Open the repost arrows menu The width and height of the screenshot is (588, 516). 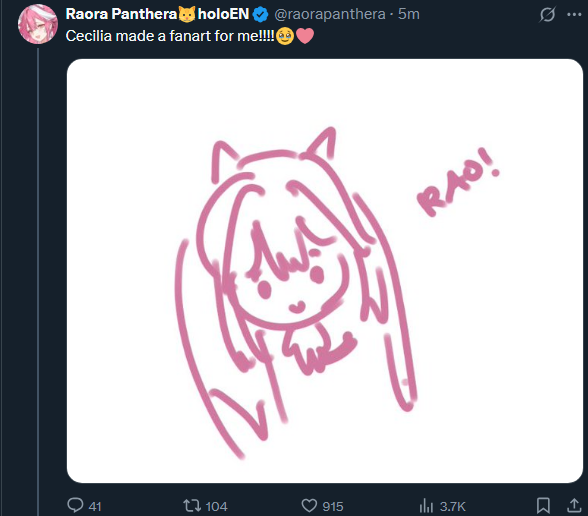pos(192,506)
